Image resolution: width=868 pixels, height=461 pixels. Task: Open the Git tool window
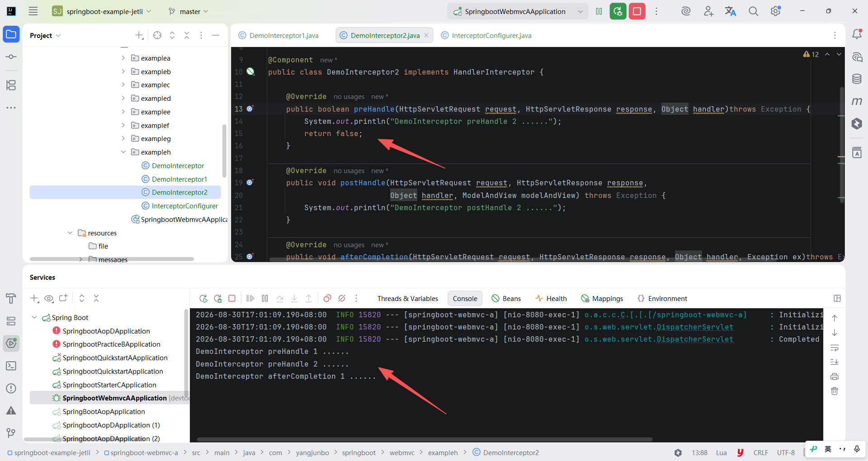pyautogui.click(x=11, y=433)
